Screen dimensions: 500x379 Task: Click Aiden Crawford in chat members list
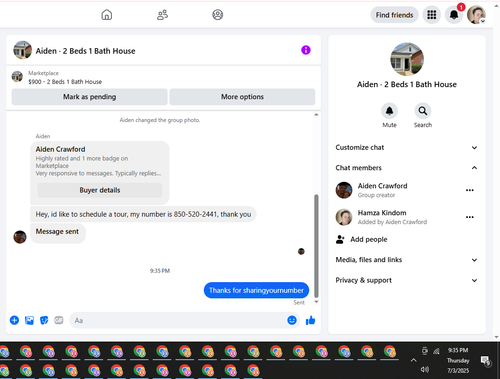point(382,186)
